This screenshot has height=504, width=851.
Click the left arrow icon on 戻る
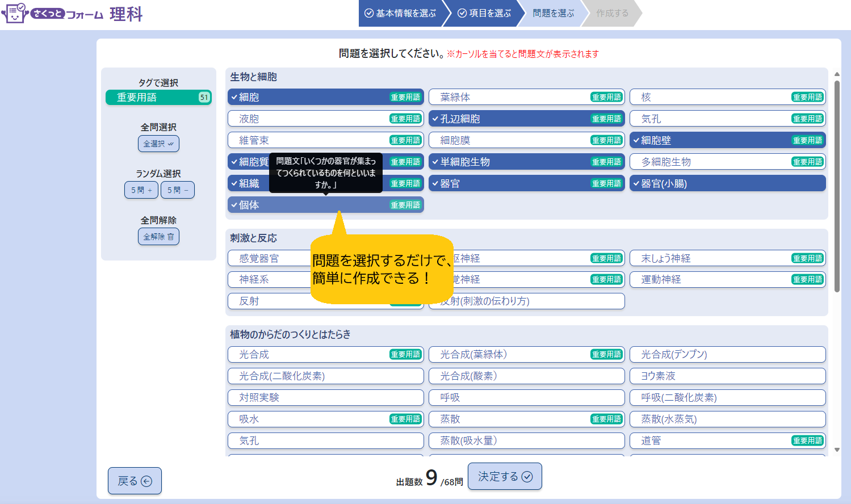click(x=146, y=481)
